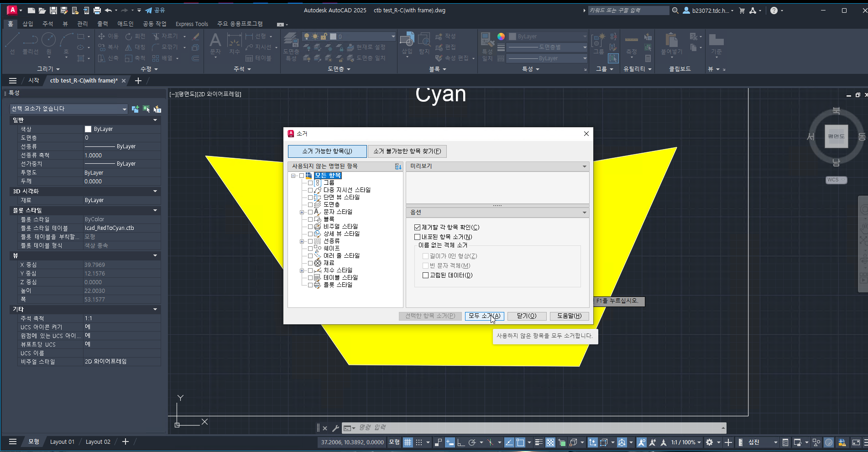Open the 관리 ribbon tab
This screenshot has height=452, width=868.
coord(83,24)
